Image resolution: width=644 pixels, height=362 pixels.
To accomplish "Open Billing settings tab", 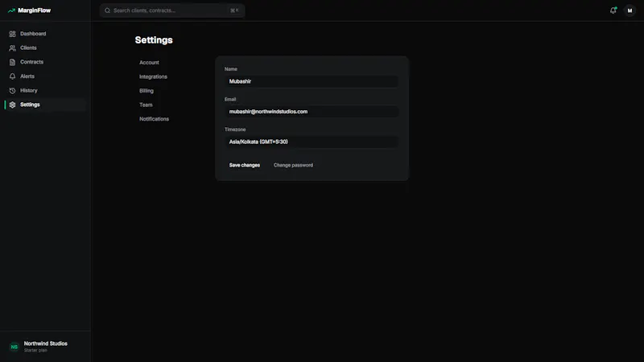I will tap(147, 91).
